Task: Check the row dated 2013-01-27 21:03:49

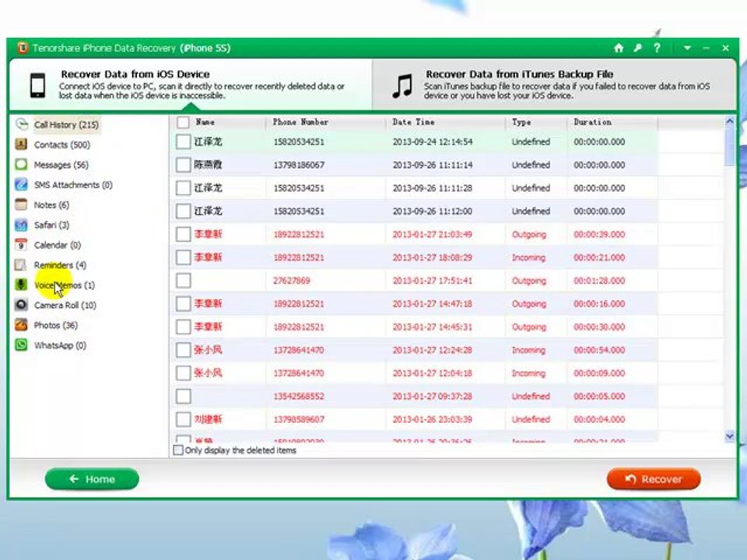Action: click(x=184, y=234)
